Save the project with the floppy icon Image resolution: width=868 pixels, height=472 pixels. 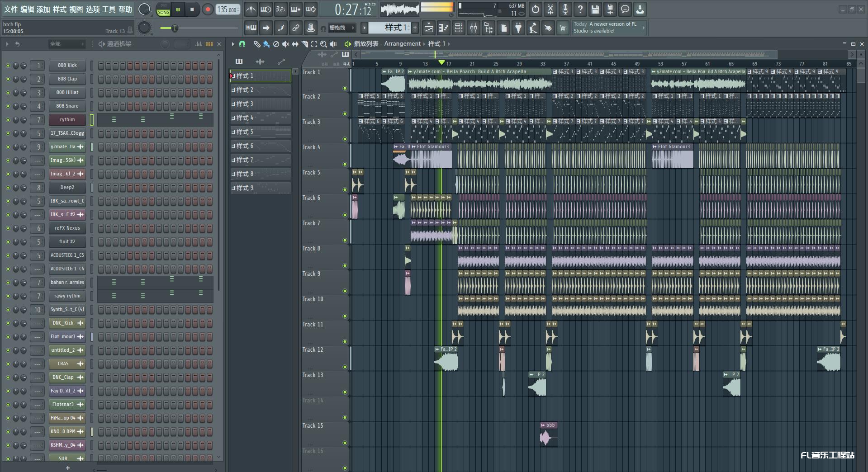pyautogui.click(x=595, y=9)
